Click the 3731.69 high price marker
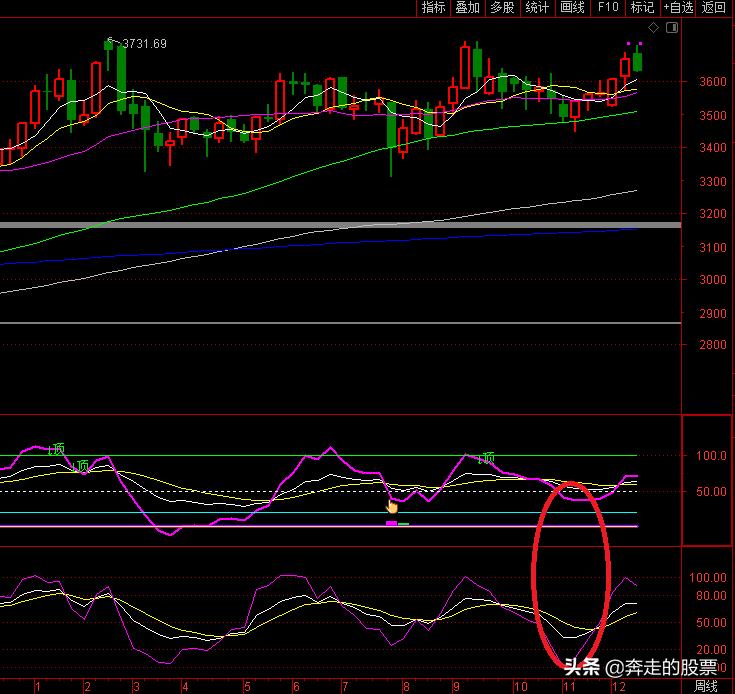The image size is (735, 694). (143, 43)
